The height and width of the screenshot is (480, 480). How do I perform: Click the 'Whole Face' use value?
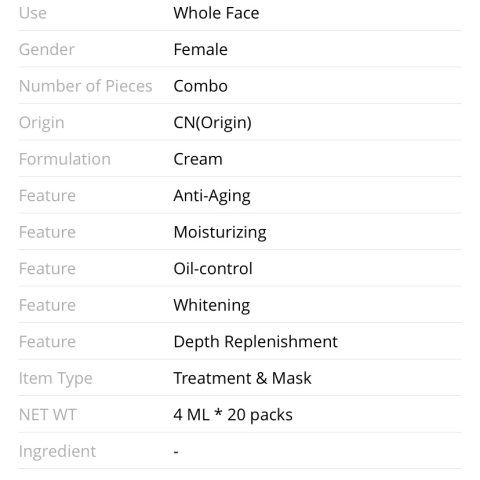(216, 13)
